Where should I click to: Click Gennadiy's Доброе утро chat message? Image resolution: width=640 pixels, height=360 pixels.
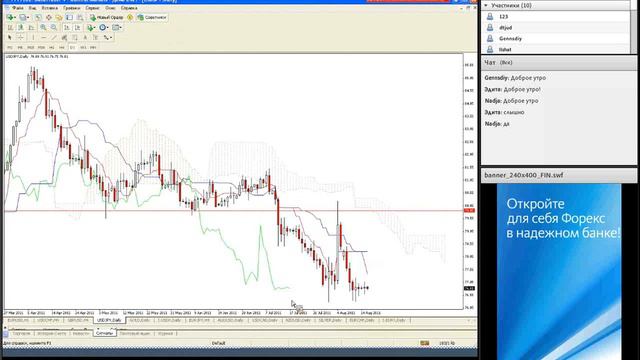tap(515, 78)
